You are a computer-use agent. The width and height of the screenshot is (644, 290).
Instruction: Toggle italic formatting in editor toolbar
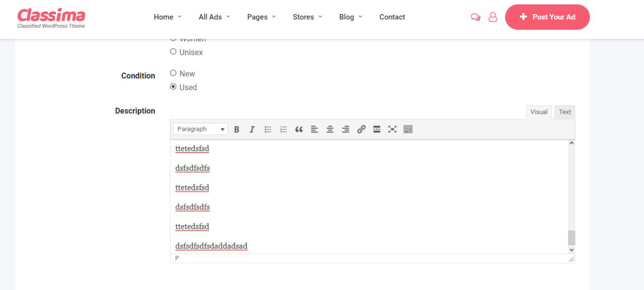pos(252,129)
